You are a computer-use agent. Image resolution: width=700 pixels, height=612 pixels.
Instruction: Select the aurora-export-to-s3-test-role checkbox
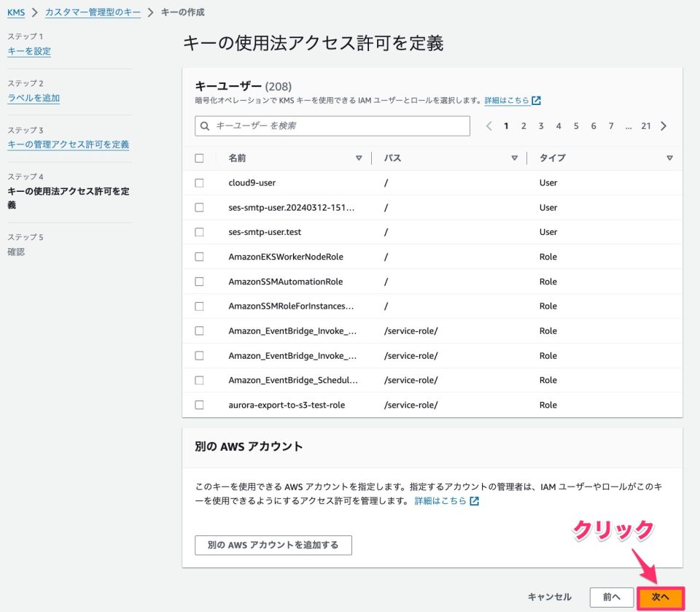pos(199,405)
